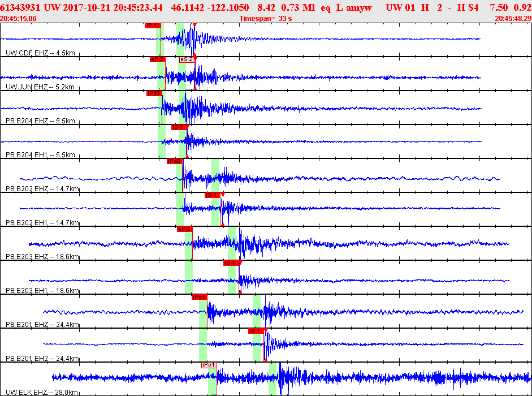Click the UW JUN EHZ -- 5.2km label

[x=40, y=87]
